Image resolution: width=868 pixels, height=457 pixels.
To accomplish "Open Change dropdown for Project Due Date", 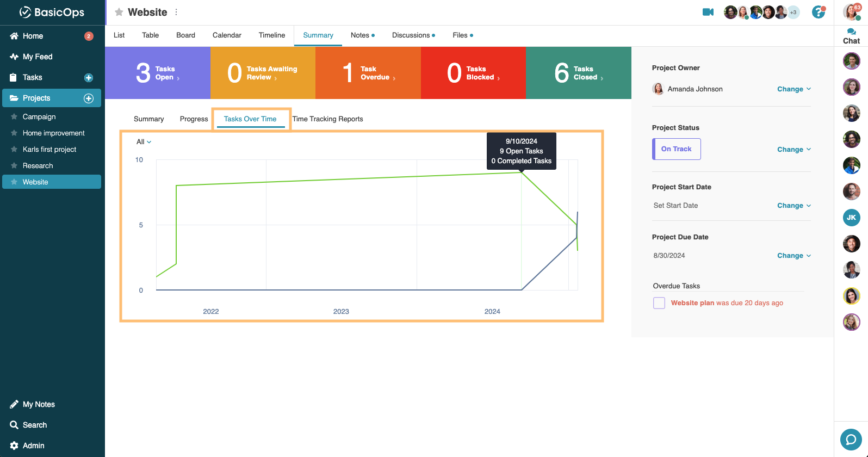I will coord(793,256).
